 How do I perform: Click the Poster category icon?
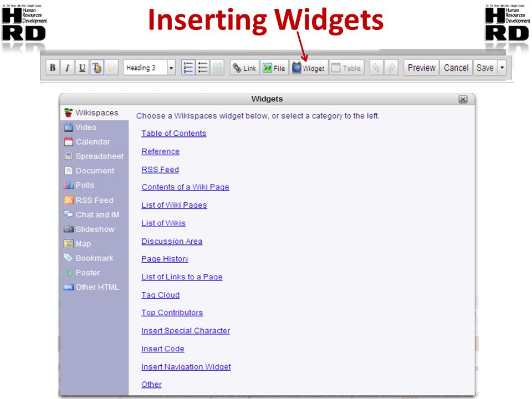tap(69, 273)
